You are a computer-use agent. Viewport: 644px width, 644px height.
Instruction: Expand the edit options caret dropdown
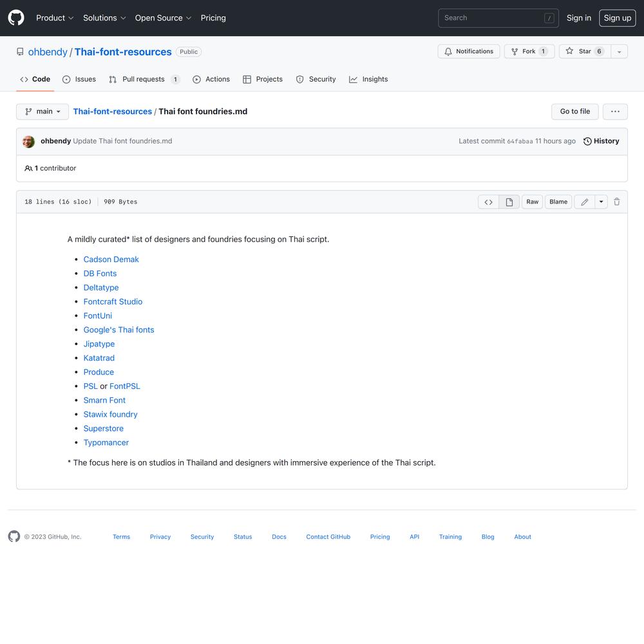601,202
